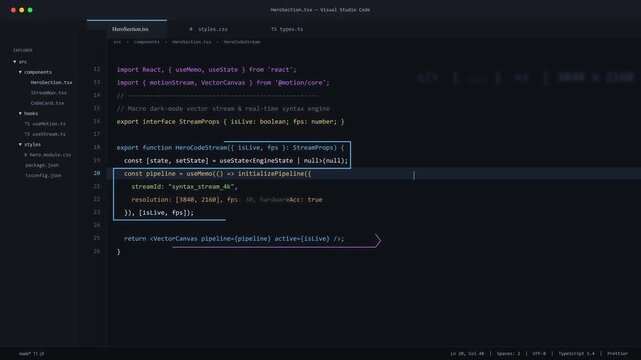Image resolution: width=641 pixels, height=360 pixels.
Task: Click the UTF-8 encoding status item
Action: point(539,353)
